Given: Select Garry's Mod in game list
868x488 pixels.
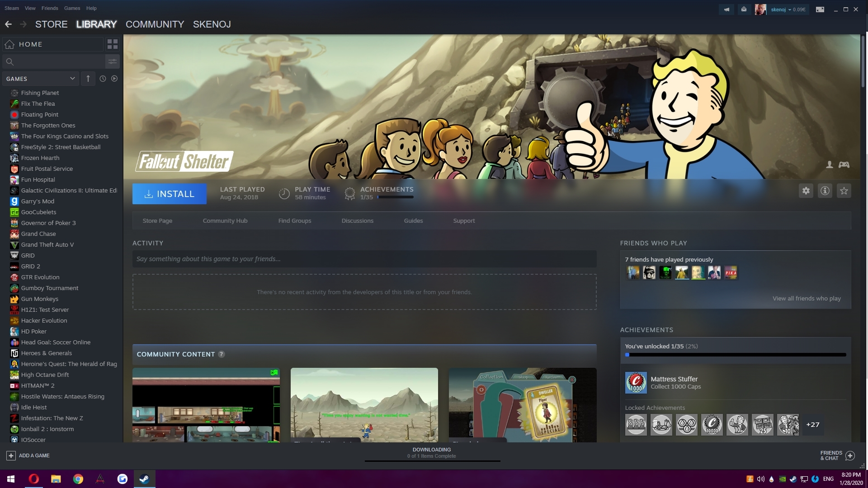Looking at the screenshot, I should (x=38, y=202).
